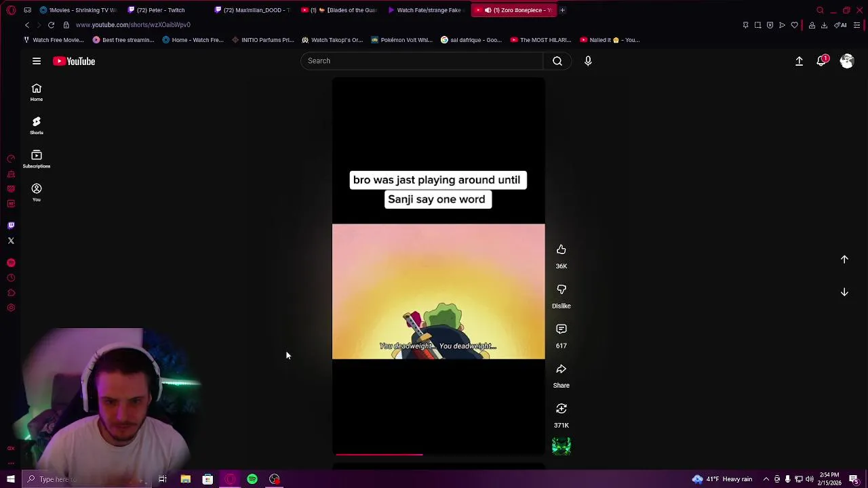The image size is (868, 488).
Task: Like this Short with thumbs up
Action: tap(561, 249)
